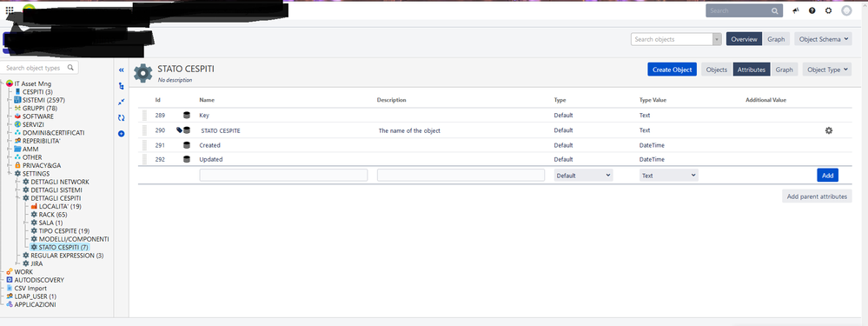The width and height of the screenshot is (868, 326).
Task: Click the Add attribute button
Action: point(827,175)
